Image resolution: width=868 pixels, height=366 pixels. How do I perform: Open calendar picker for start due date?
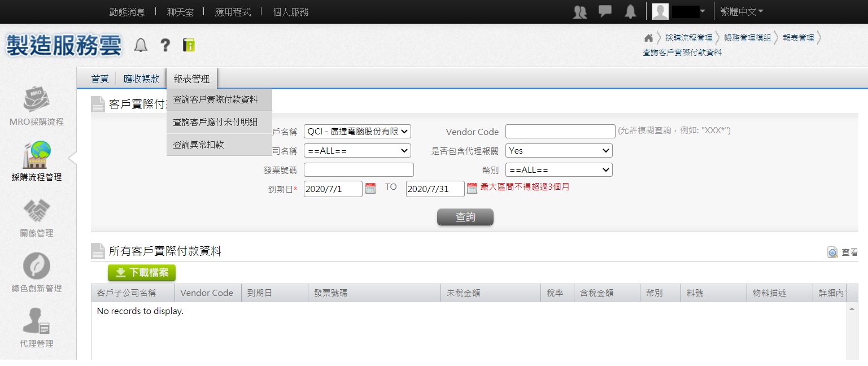pos(370,189)
